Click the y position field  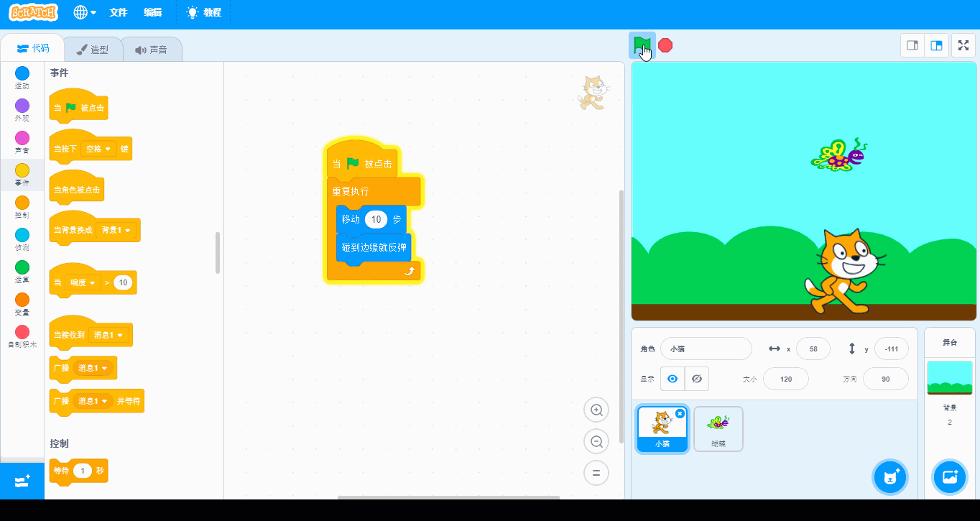coord(892,349)
